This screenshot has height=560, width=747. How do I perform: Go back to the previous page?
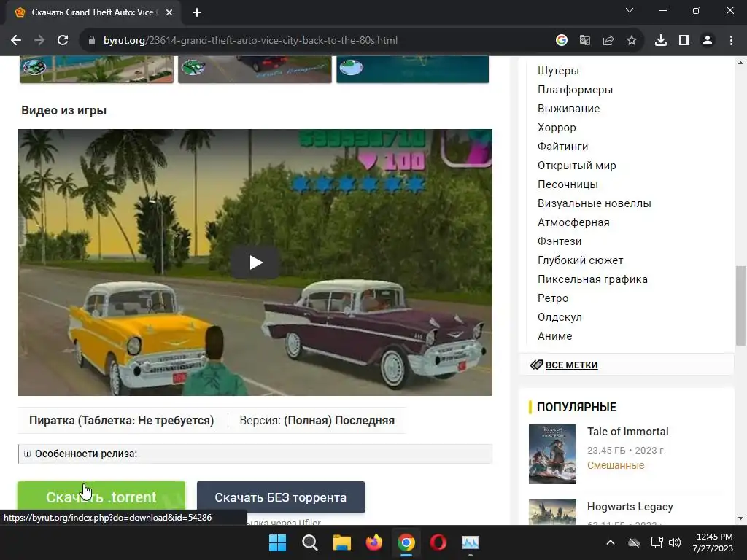[16, 41]
